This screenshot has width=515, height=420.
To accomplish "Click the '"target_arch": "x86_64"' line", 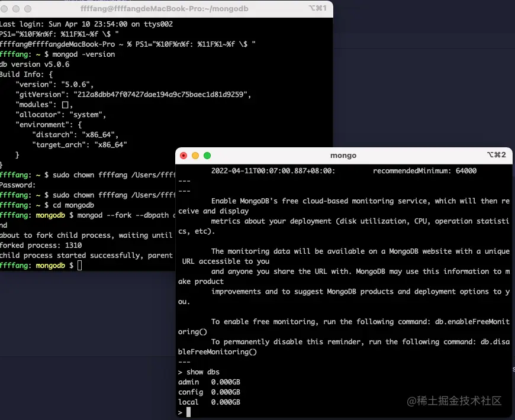I will pyautogui.click(x=79, y=145).
